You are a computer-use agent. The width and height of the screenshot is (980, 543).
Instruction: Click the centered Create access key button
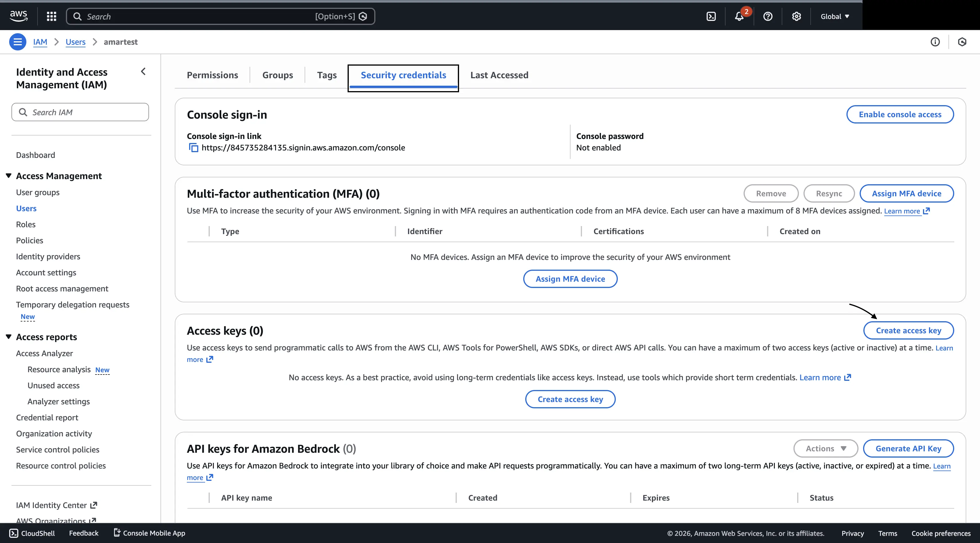pyautogui.click(x=570, y=399)
